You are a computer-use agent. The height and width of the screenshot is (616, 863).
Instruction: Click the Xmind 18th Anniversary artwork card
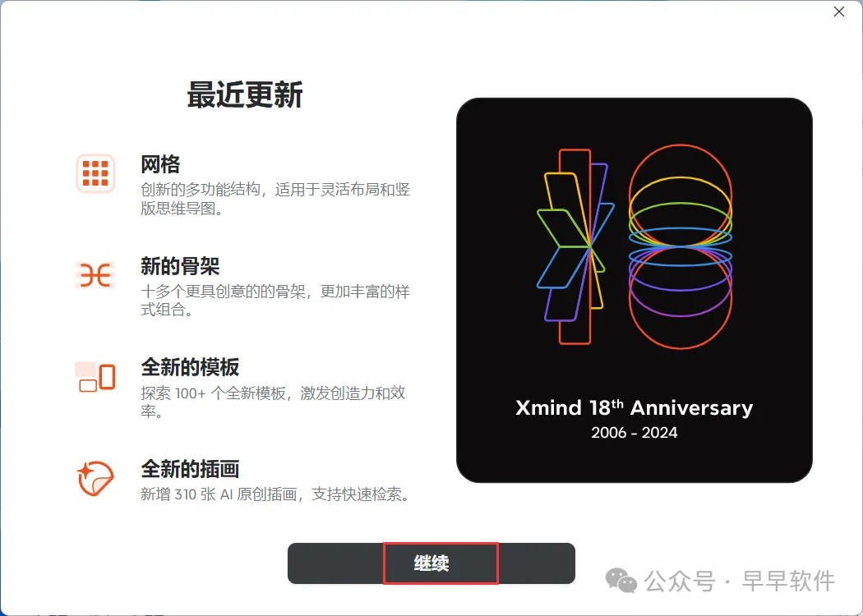coord(634,290)
